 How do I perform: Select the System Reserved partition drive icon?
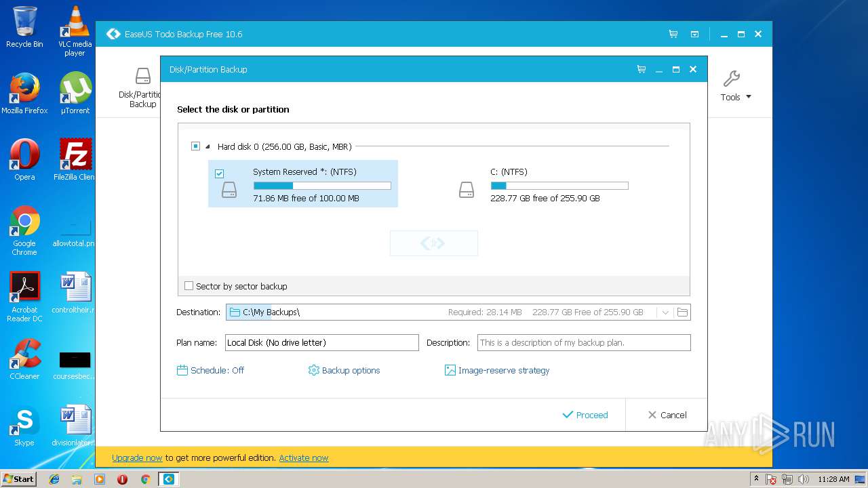point(229,190)
